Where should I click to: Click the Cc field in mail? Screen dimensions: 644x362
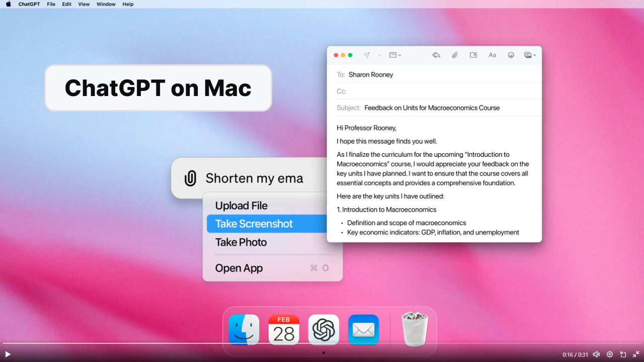[x=439, y=91]
